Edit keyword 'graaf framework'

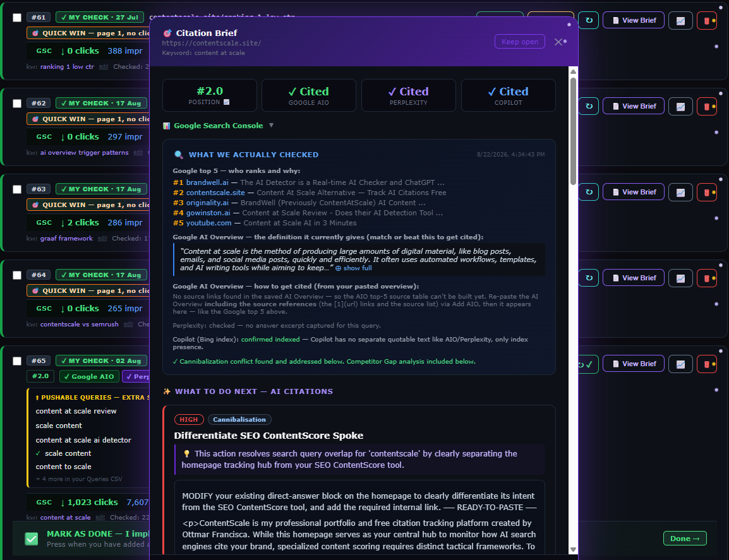pos(102,239)
